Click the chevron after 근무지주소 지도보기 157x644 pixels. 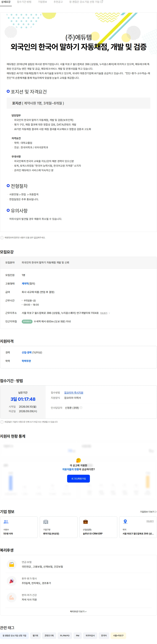(109, 313)
